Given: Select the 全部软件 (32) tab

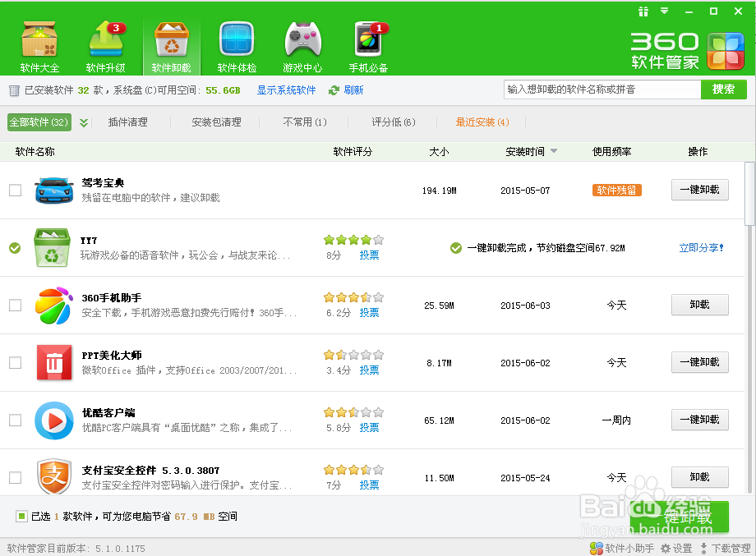Looking at the screenshot, I should tap(39, 122).
